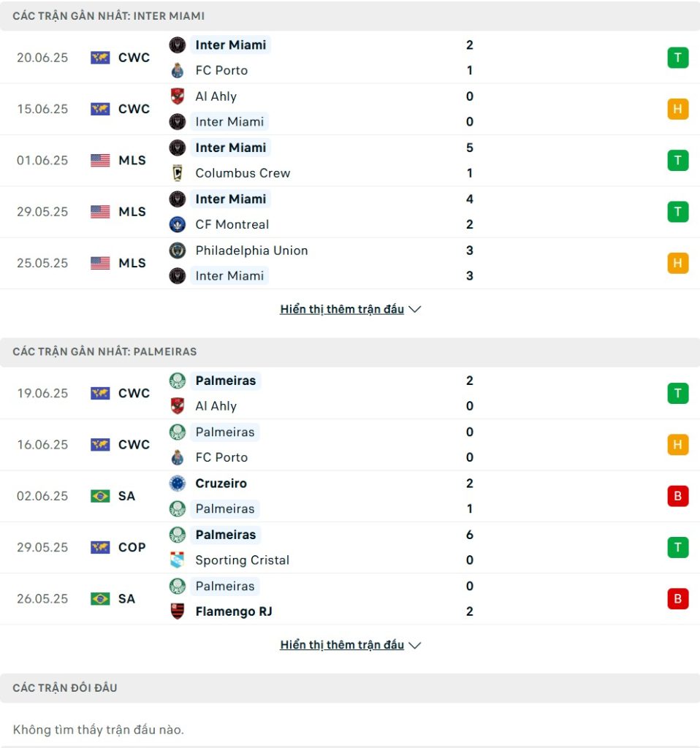
Task: Click the Cruzeiro club crest
Action: [177, 484]
